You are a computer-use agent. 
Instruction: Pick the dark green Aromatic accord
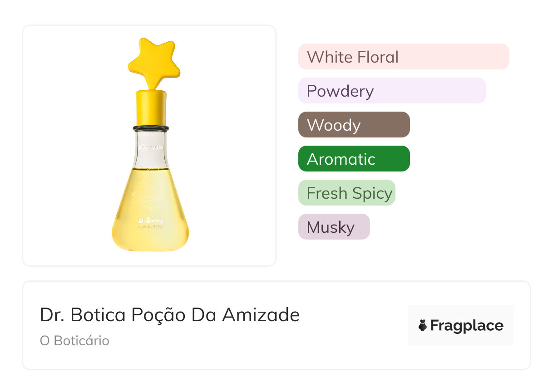click(x=354, y=159)
